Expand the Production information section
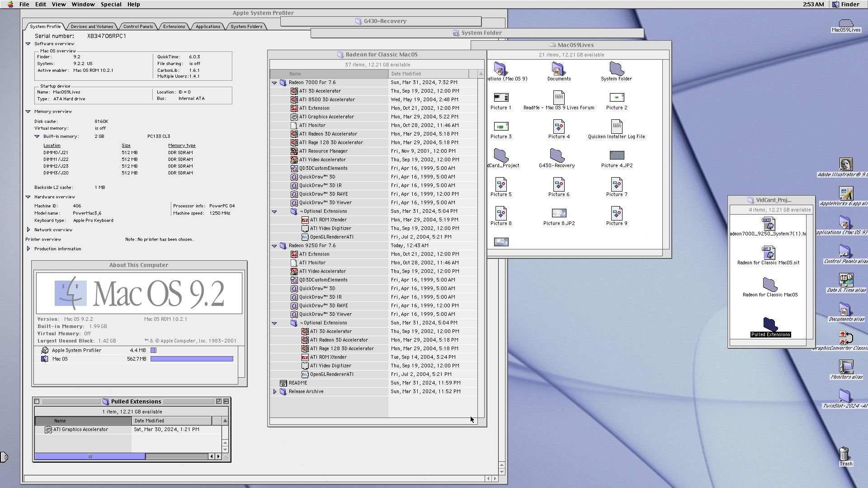This screenshot has width=868, height=488. 28,249
